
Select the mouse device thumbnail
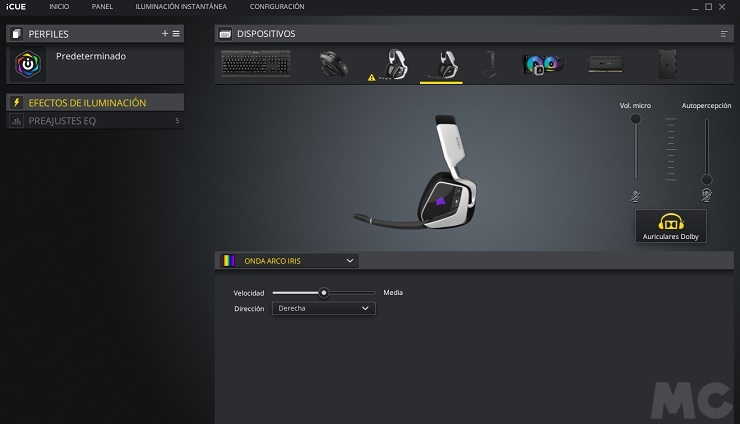click(x=335, y=65)
